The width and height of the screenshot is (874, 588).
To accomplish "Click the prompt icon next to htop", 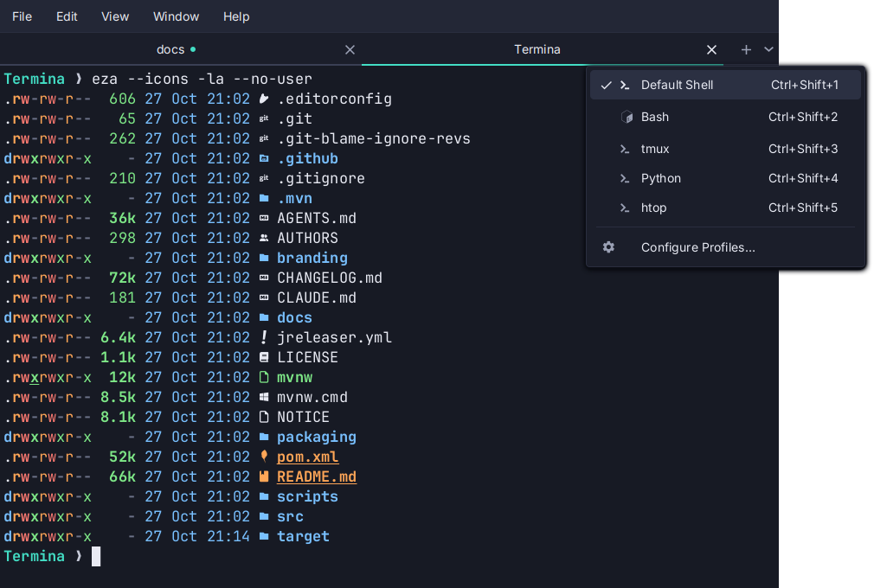I will (x=625, y=208).
